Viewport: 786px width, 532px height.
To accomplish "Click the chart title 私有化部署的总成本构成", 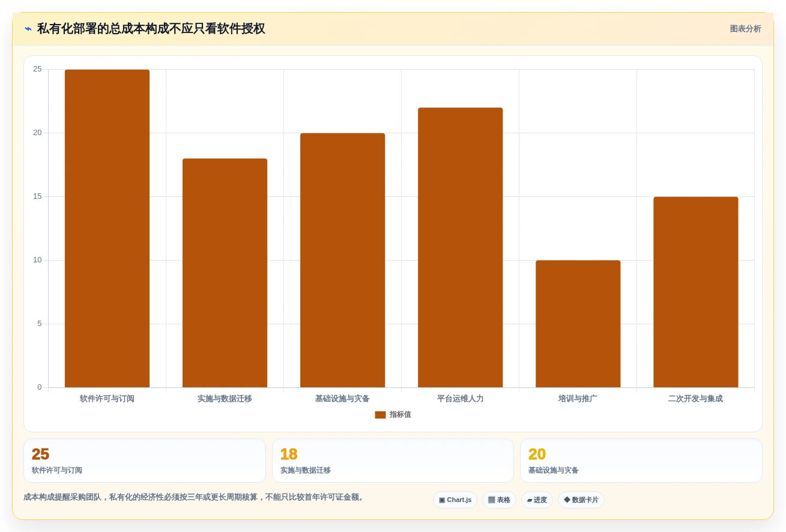I will click(x=151, y=29).
